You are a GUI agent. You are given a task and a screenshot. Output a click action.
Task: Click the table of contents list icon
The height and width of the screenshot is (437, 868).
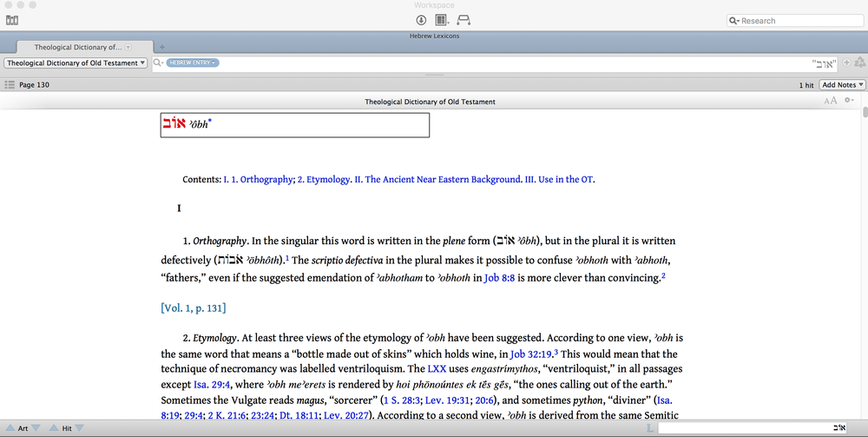click(10, 85)
